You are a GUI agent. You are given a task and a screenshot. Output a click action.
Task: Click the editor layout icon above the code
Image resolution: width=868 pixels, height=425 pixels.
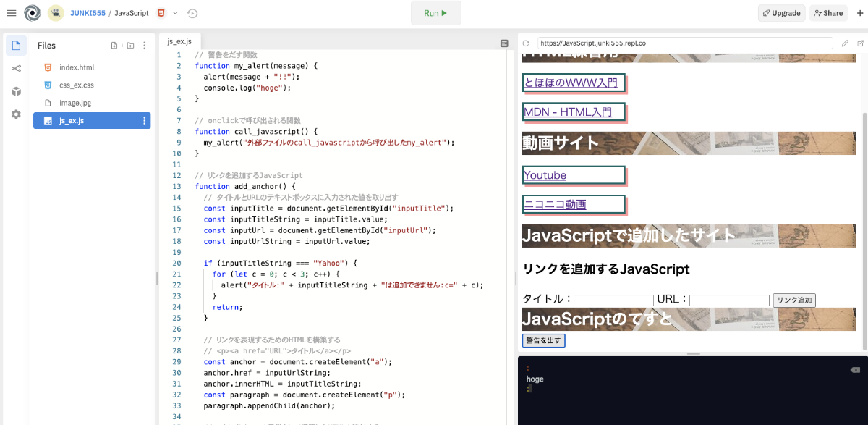click(x=504, y=43)
